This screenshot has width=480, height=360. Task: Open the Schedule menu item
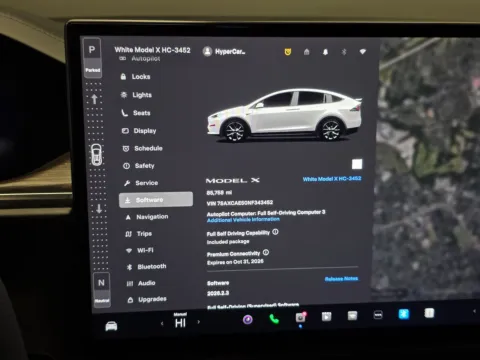click(x=142, y=148)
